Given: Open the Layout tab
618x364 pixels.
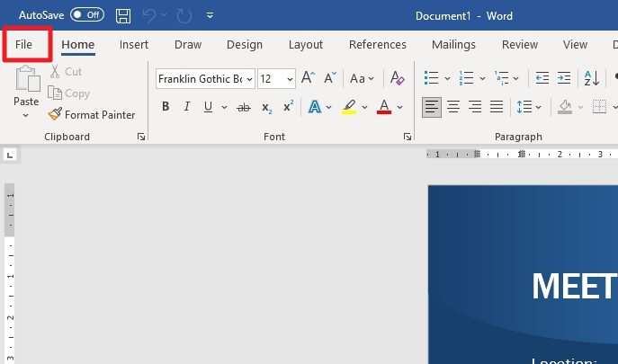Looking at the screenshot, I should [306, 45].
